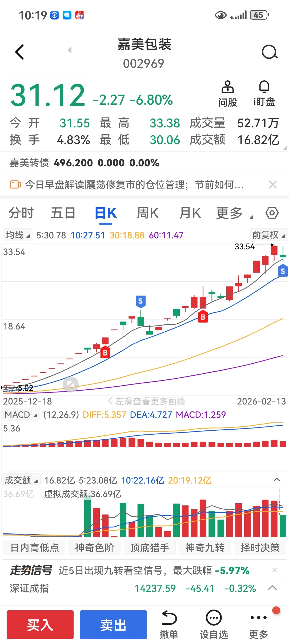Open the 前复权 adjustment dropdown
Image resolution: width=289 pixels, height=644 pixels.
[x=268, y=235]
